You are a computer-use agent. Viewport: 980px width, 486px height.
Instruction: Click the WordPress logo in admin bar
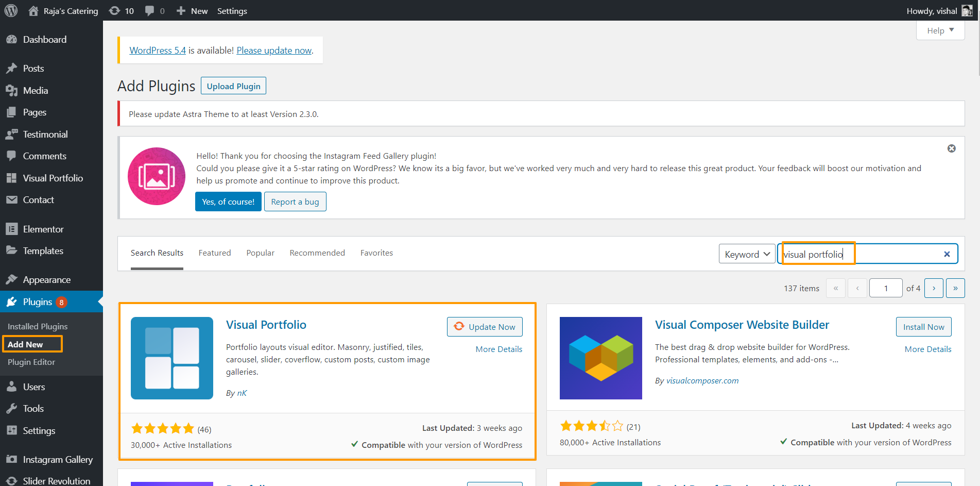tap(11, 10)
